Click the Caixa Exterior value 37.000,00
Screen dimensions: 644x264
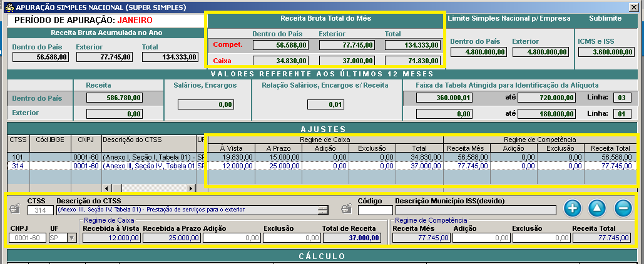pos(346,61)
